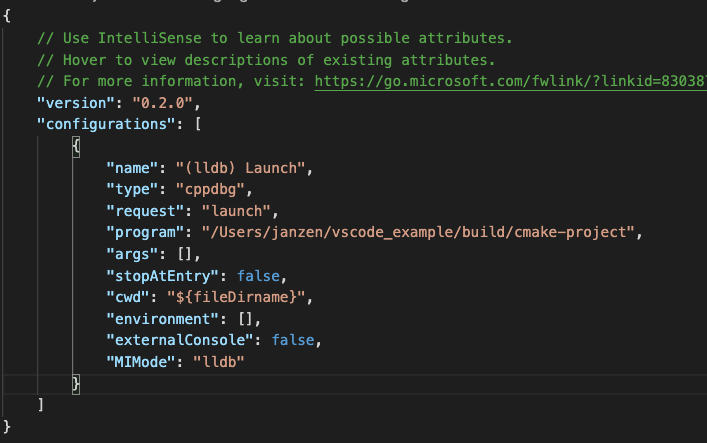Screen dimensions: 707x443
Task: Select the "(lldb) Launch" value
Action: pos(240,168)
